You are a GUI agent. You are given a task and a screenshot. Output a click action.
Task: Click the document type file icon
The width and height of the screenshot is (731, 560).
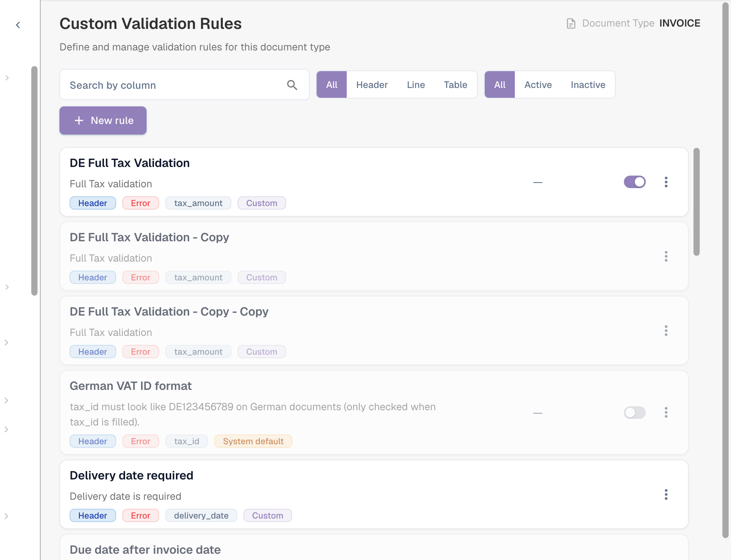[571, 23]
